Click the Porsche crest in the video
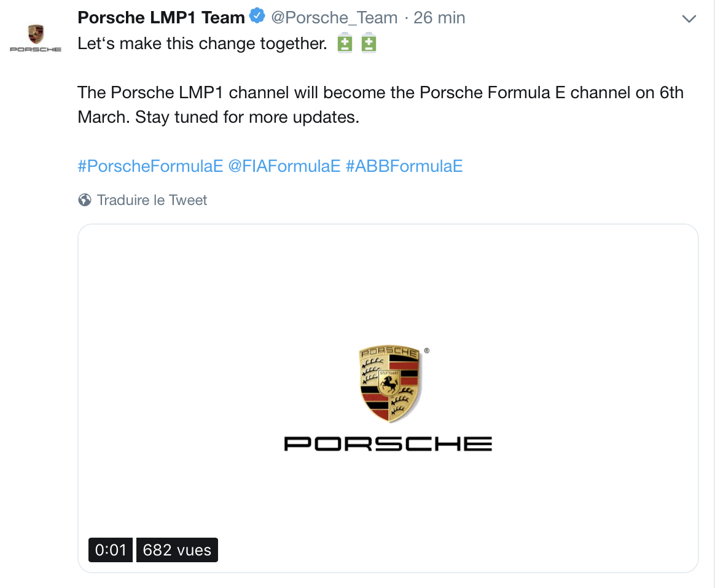 pyautogui.click(x=390, y=383)
